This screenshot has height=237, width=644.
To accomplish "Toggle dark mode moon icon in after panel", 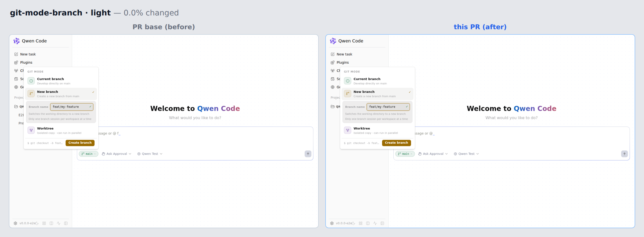I will coord(353,223).
